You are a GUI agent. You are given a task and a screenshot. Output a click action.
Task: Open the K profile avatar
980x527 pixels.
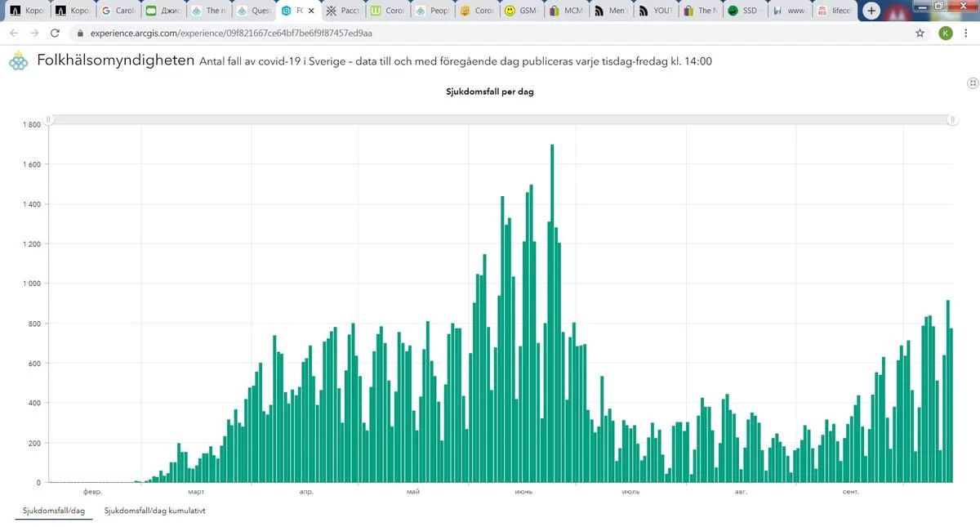945,33
